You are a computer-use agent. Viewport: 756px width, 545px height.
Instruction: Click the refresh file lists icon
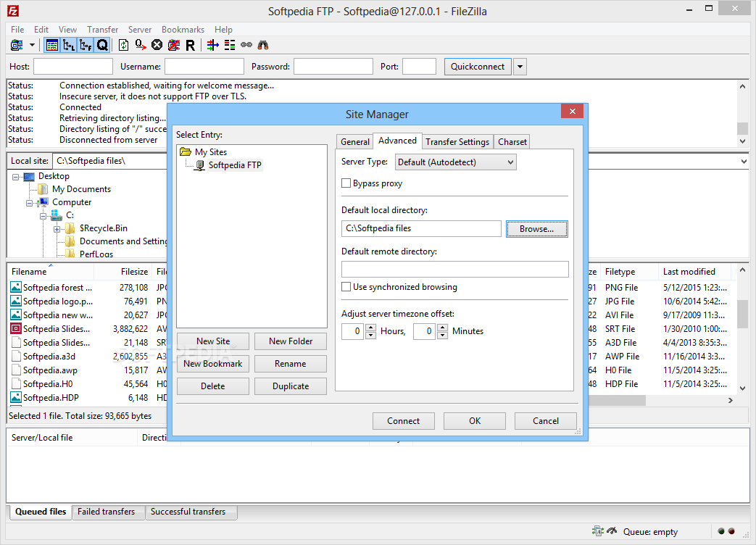point(123,44)
